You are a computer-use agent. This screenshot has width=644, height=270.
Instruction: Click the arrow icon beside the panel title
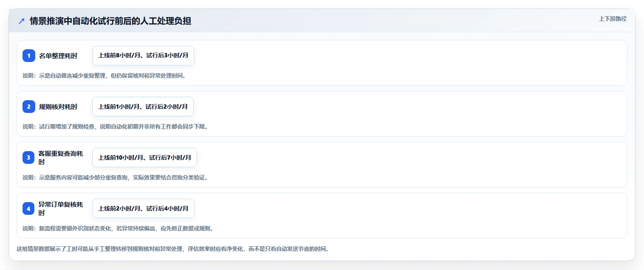coord(22,21)
